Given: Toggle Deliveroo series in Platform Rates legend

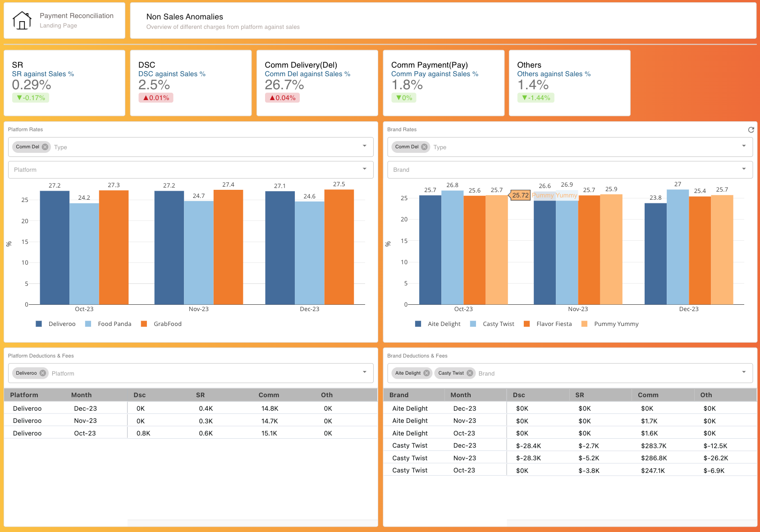Looking at the screenshot, I should coord(55,324).
